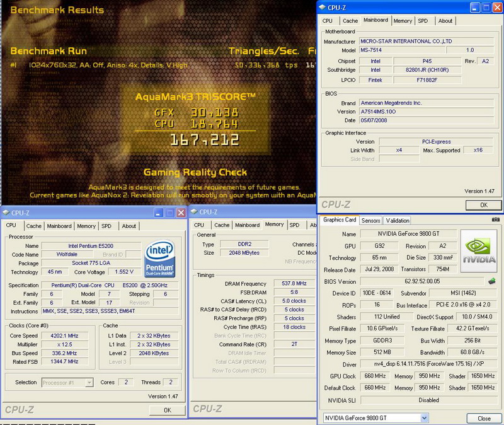This screenshot has height=425, width=504.
Task: Click the 2048 MBytes memory size value
Action: pyautogui.click(x=244, y=253)
